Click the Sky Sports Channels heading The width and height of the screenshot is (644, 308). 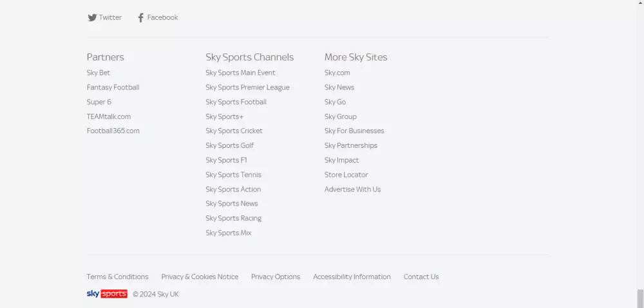coord(250,57)
